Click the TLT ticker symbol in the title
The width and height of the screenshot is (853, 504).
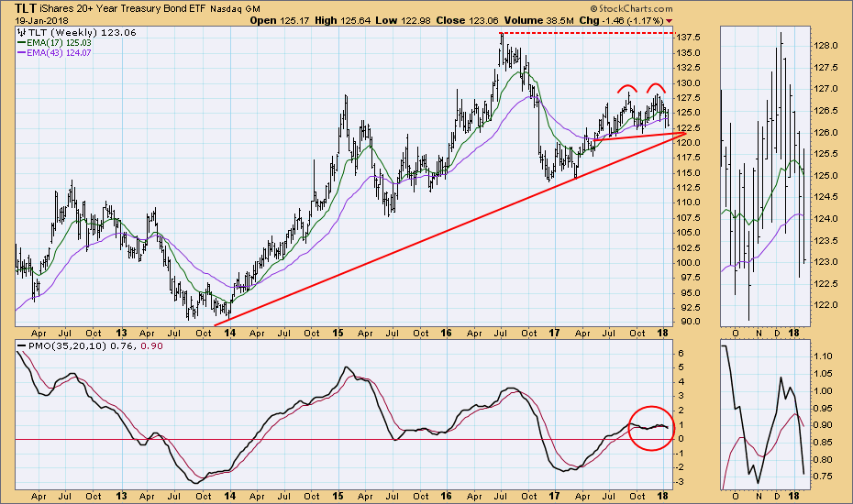pyautogui.click(x=26, y=8)
